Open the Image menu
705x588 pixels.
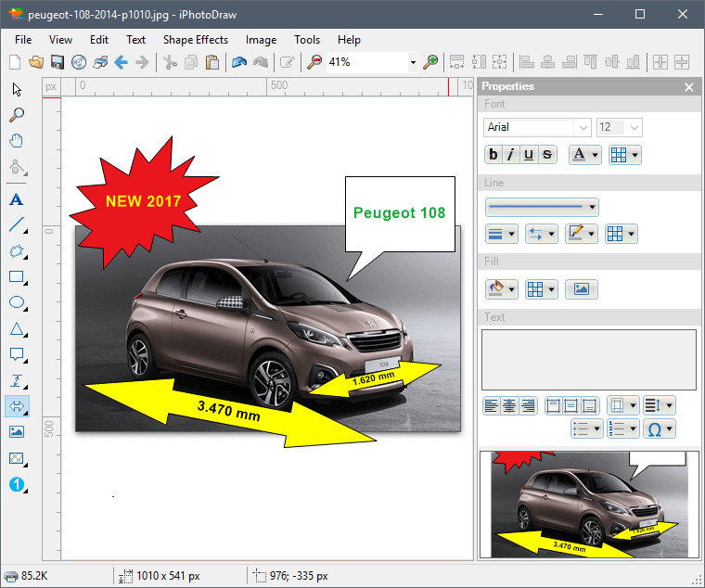(261, 40)
